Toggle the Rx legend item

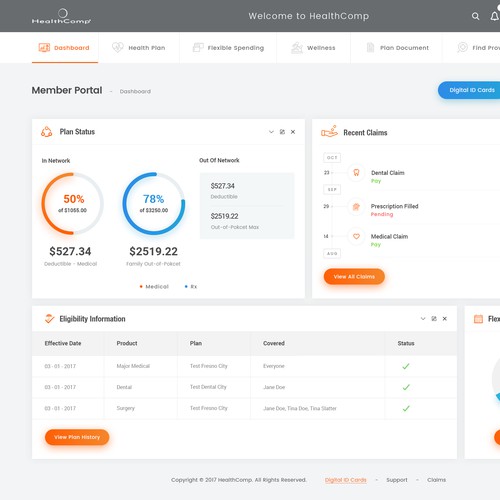(x=191, y=287)
